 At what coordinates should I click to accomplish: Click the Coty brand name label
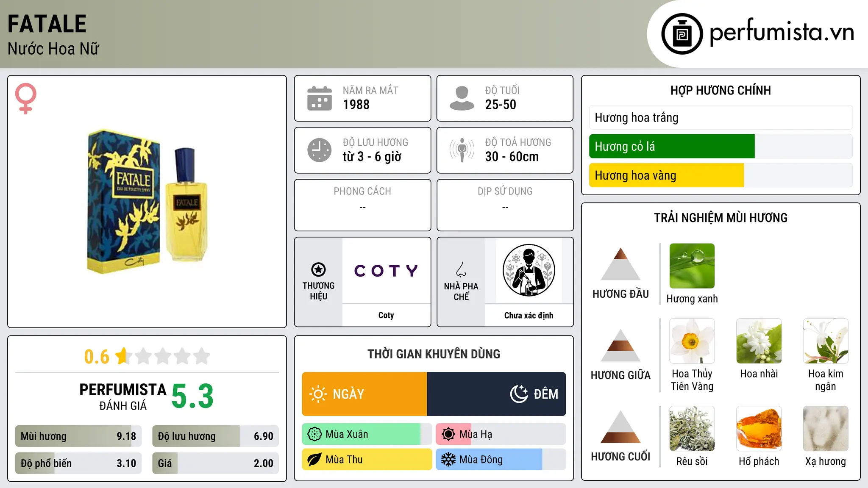pyautogui.click(x=386, y=315)
